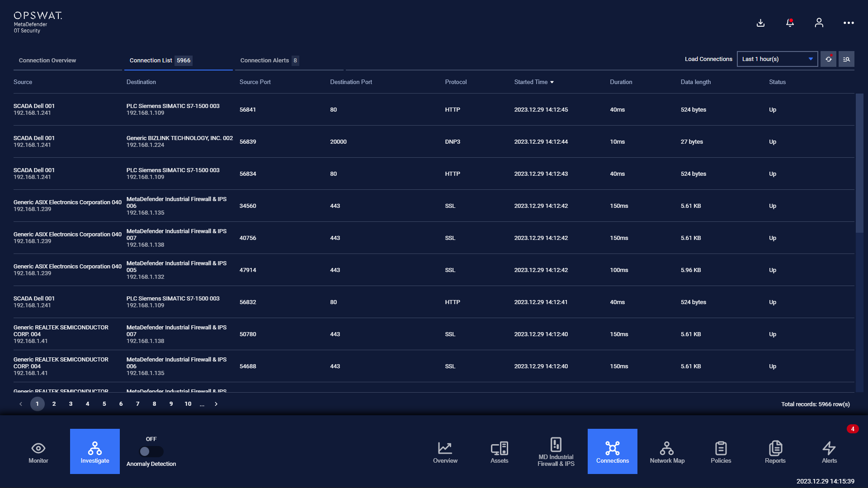
Task: Click source port 56834
Action: (x=248, y=174)
